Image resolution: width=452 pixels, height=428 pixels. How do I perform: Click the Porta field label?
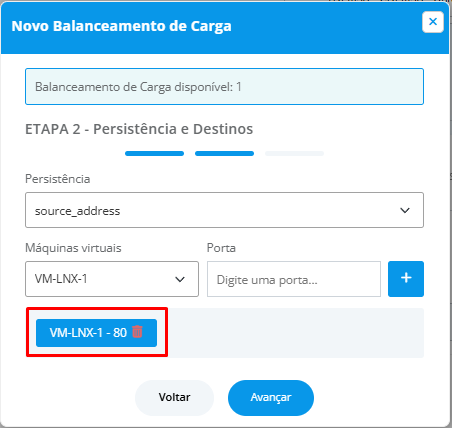[221, 248]
